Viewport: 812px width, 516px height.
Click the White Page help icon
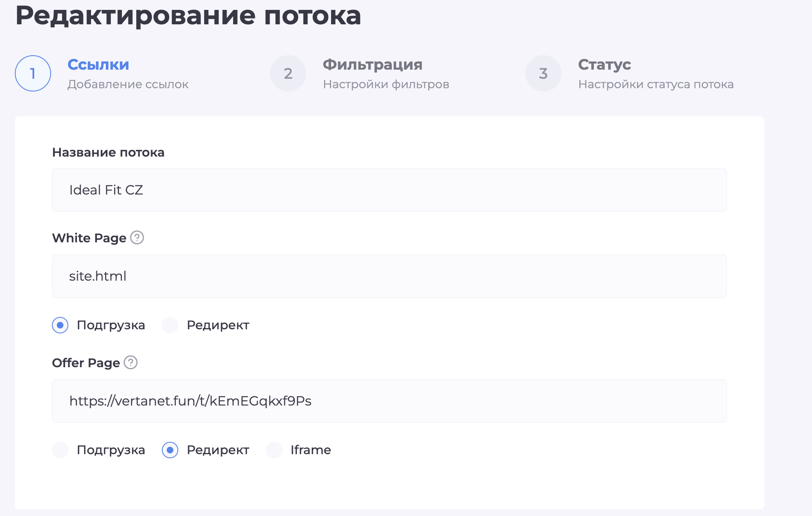pyautogui.click(x=137, y=238)
